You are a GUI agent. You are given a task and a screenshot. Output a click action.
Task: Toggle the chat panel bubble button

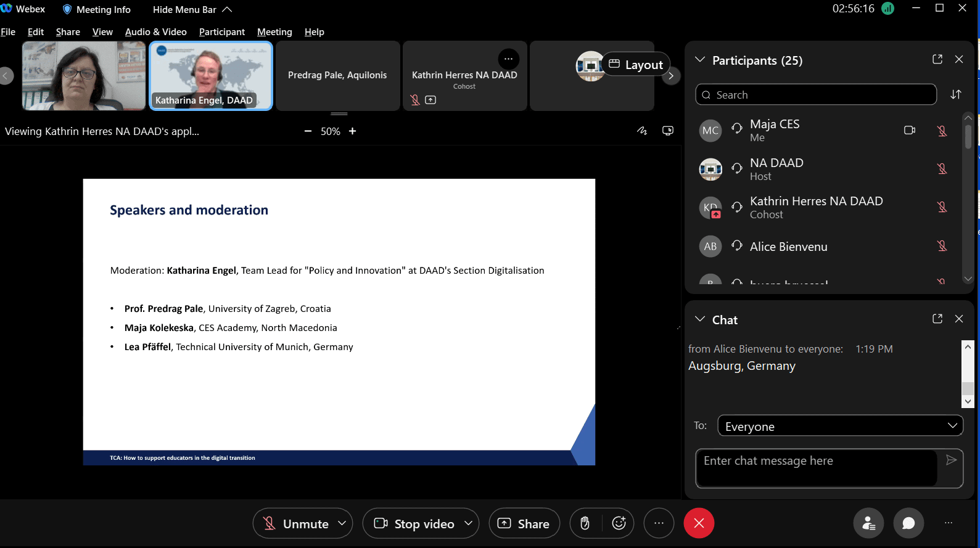pos(908,523)
